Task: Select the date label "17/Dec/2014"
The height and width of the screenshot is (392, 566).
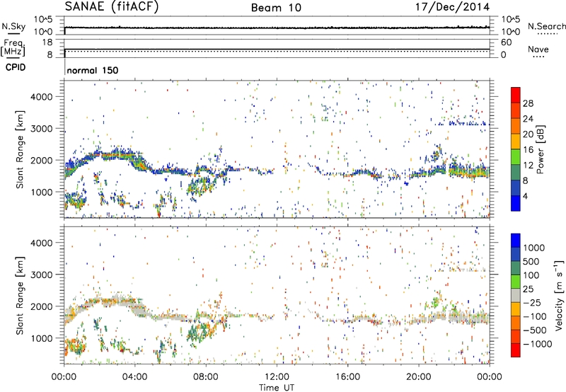Action: pyautogui.click(x=452, y=7)
